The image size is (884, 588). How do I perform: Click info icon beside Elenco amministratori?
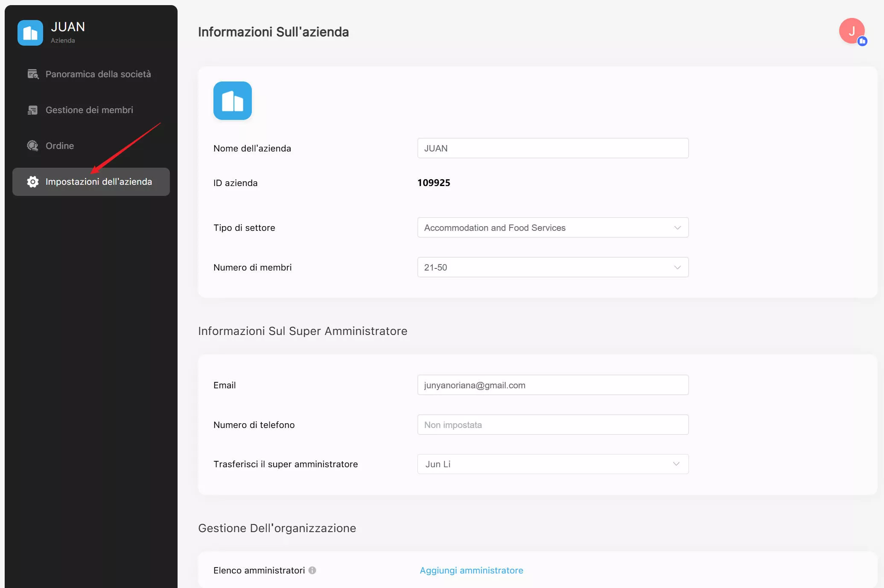point(312,571)
